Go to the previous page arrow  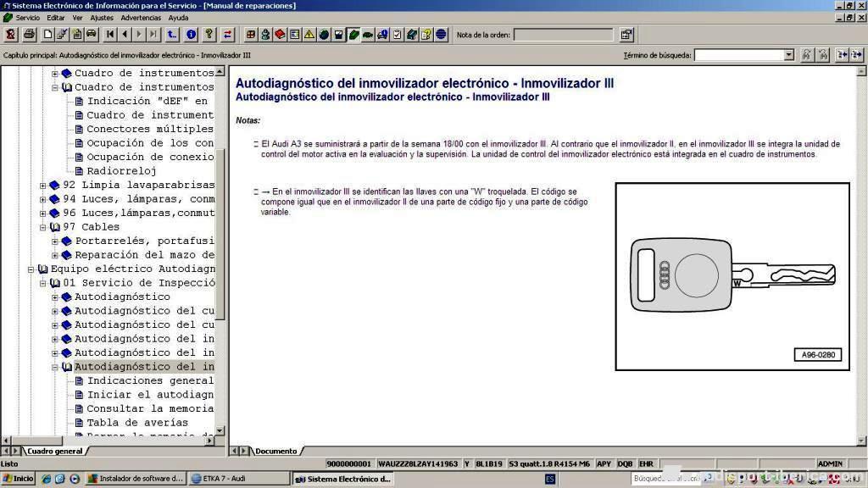click(x=125, y=35)
